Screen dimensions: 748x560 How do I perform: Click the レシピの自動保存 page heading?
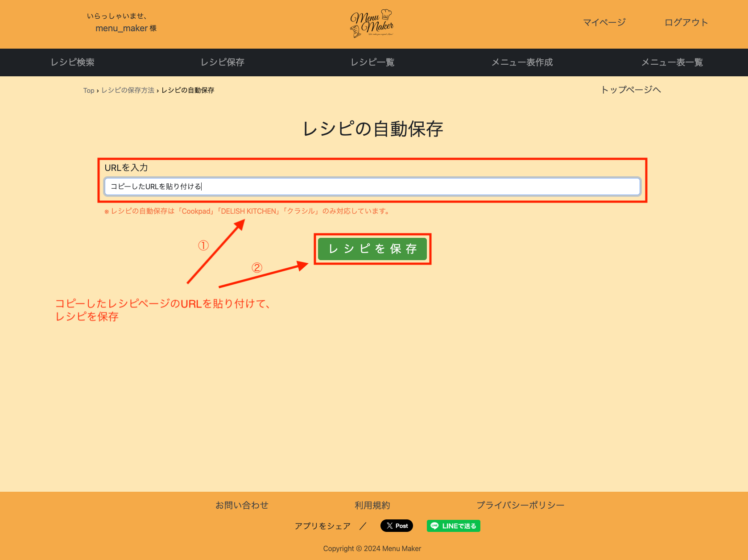[372, 129]
